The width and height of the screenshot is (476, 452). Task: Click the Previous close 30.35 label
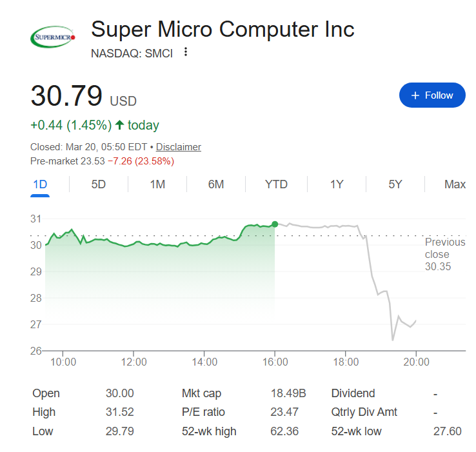click(444, 254)
